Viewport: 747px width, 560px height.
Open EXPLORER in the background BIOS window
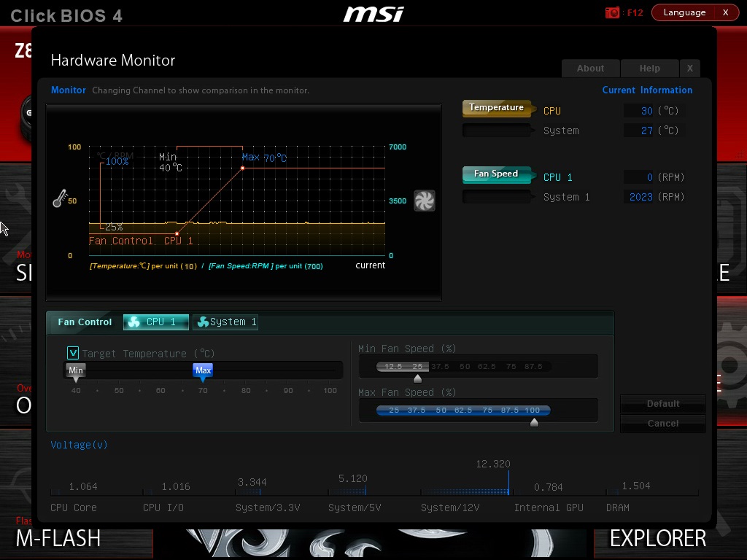658,539
